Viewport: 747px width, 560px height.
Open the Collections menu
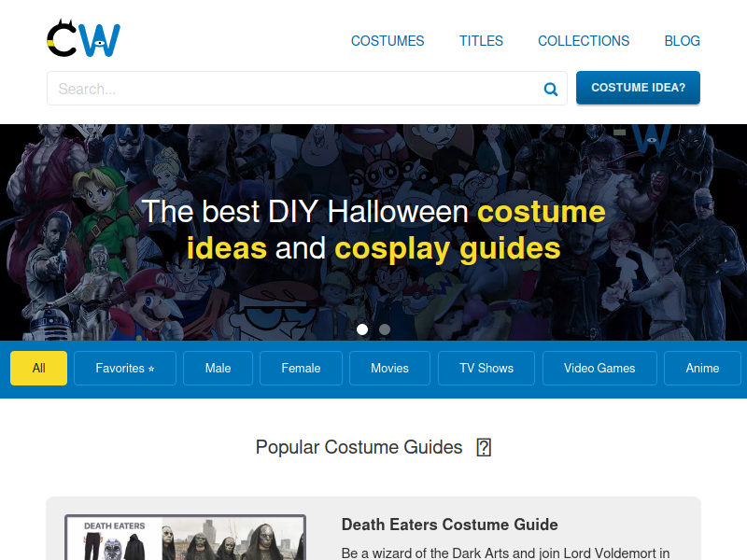tap(584, 41)
